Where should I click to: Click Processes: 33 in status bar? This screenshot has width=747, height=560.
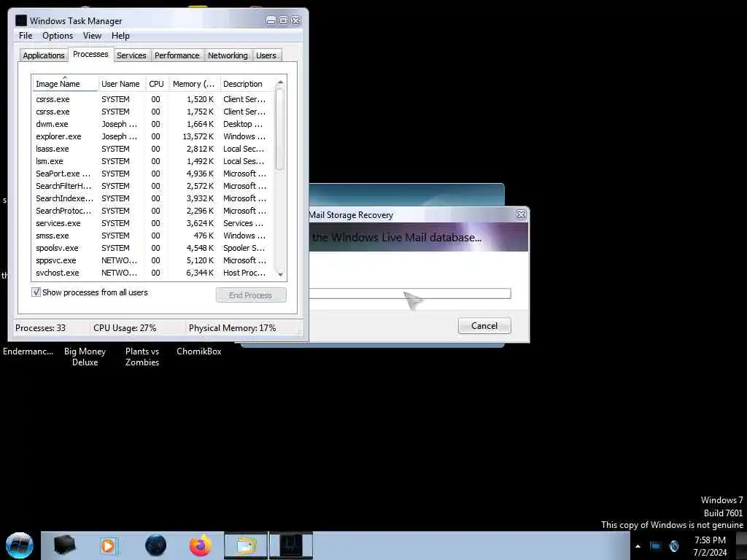click(x=41, y=327)
